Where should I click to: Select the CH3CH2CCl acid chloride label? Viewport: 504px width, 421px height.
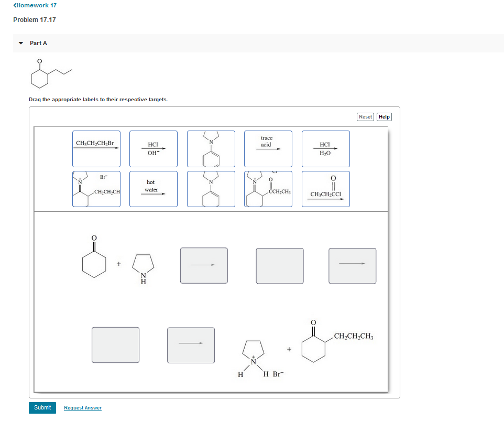coord(325,189)
